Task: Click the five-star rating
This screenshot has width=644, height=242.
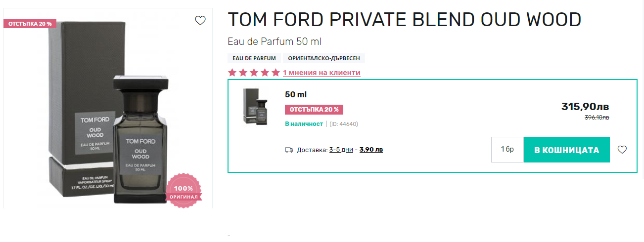Action: [254, 73]
